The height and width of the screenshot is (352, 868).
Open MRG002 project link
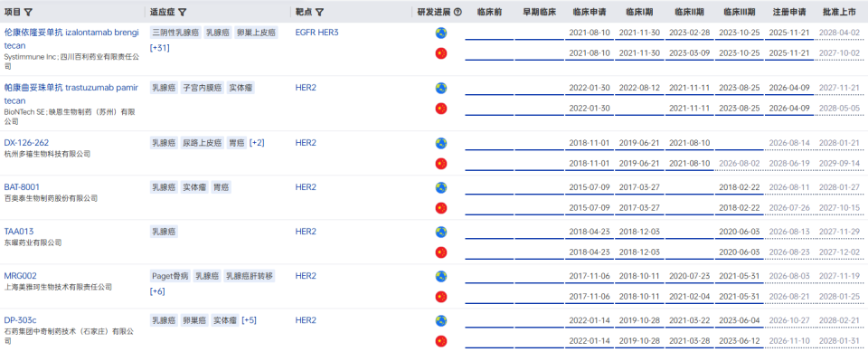click(21, 276)
